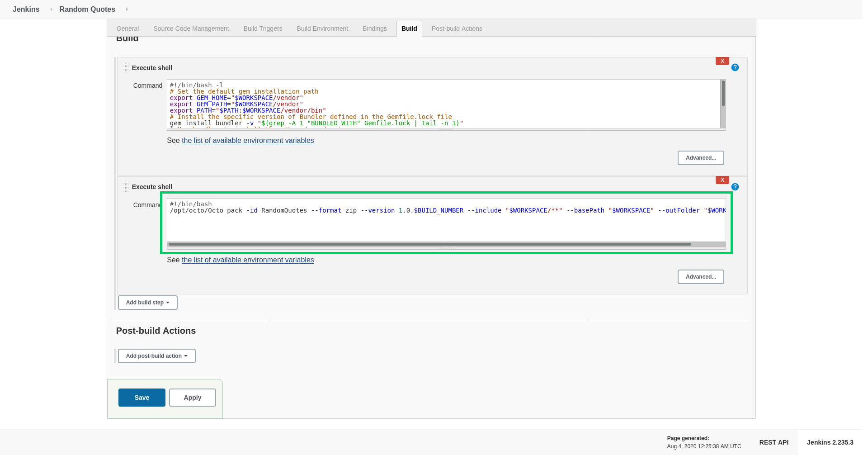Click resize grip below first command box
Viewport: 868px width, 455px height.
tap(446, 130)
